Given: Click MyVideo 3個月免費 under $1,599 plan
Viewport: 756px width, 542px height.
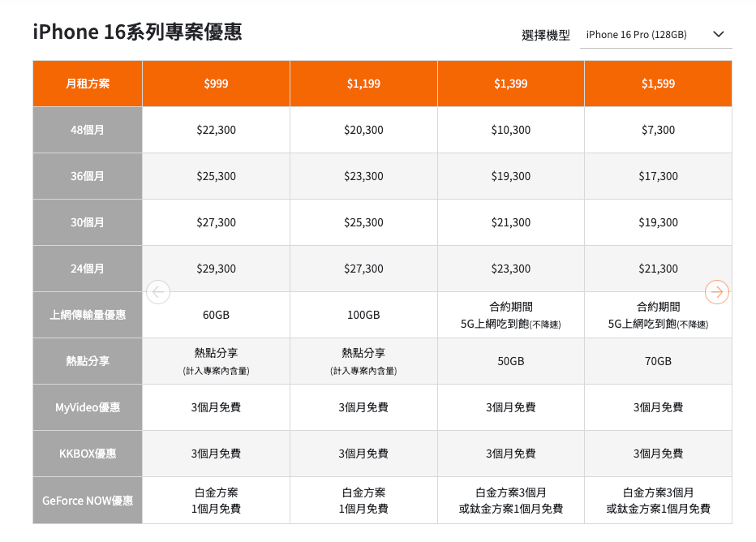Looking at the screenshot, I should pyautogui.click(x=658, y=407).
